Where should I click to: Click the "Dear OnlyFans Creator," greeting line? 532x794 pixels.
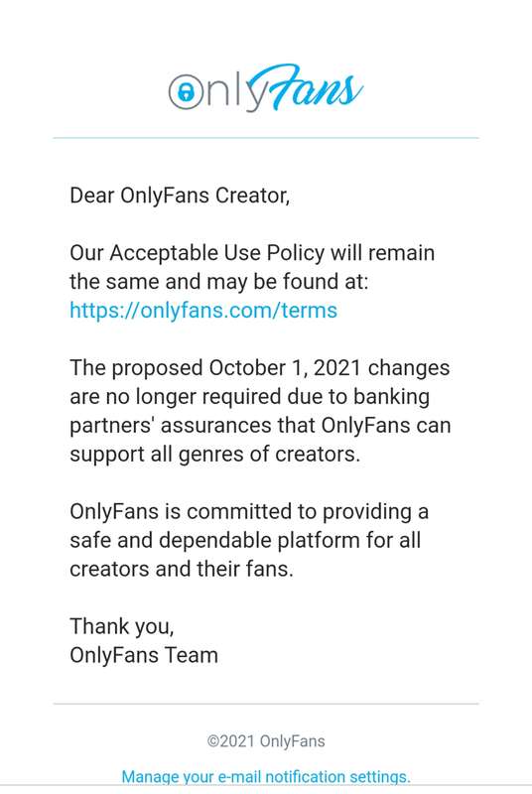180,196
